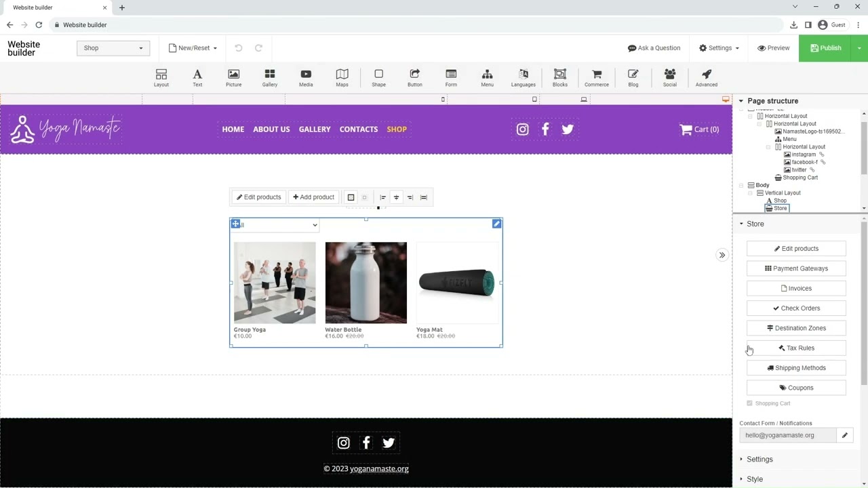The height and width of the screenshot is (488, 868).
Task: Click HOME in the site menu
Action: (233, 129)
